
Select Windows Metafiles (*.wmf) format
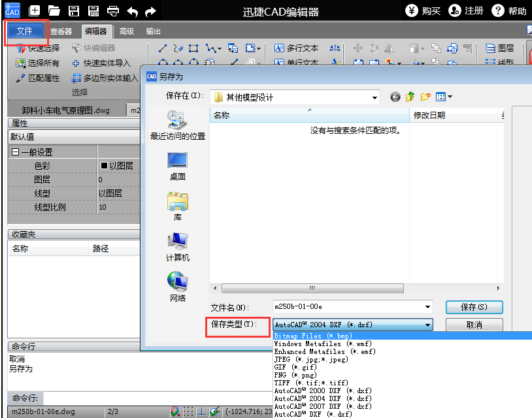(403, 344)
